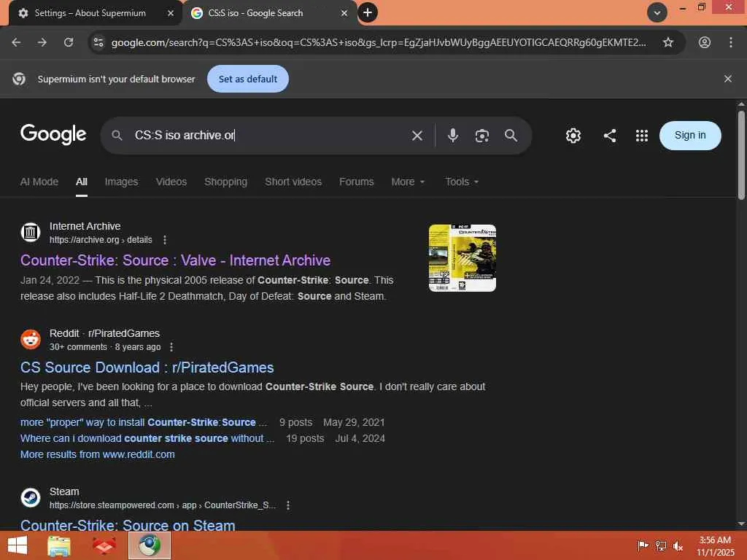Switch to AI Mode tab

click(x=39, y=182)
